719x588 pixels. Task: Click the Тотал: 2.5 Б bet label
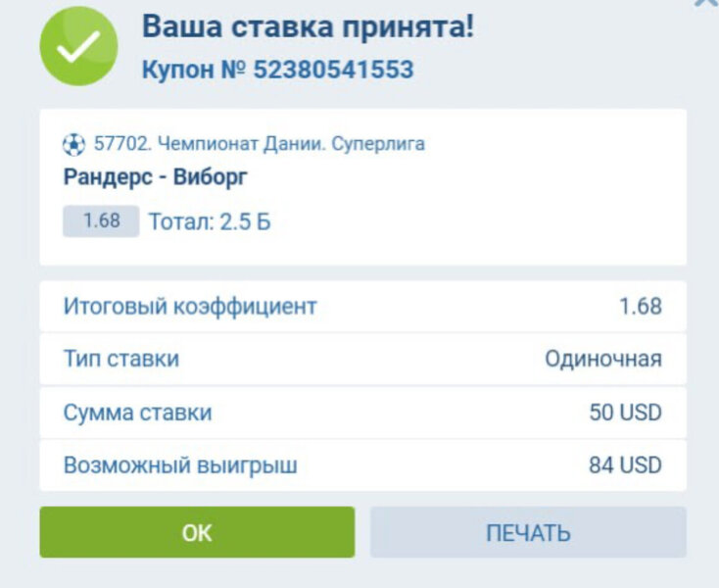210,222
